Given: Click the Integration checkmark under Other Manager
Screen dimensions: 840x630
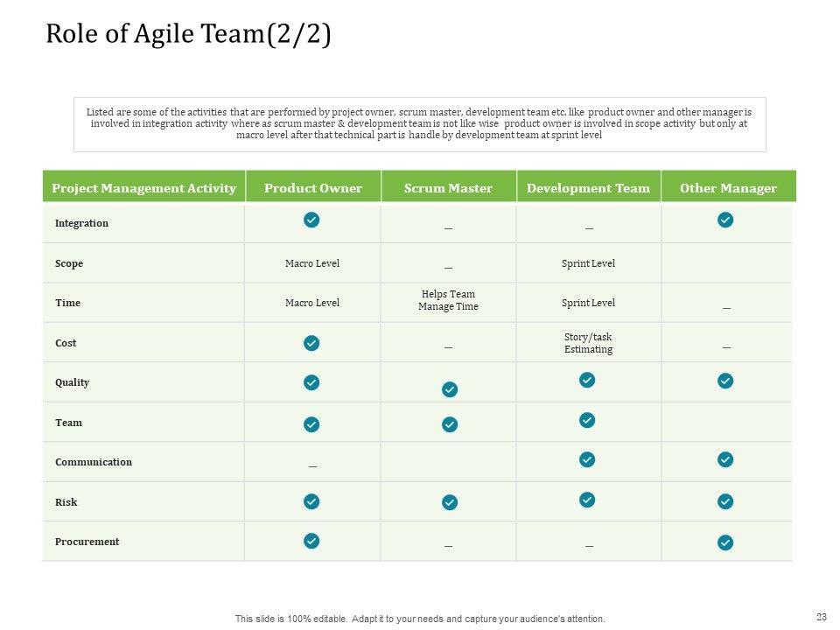Looking at the screenshot, I should [724, 220].
